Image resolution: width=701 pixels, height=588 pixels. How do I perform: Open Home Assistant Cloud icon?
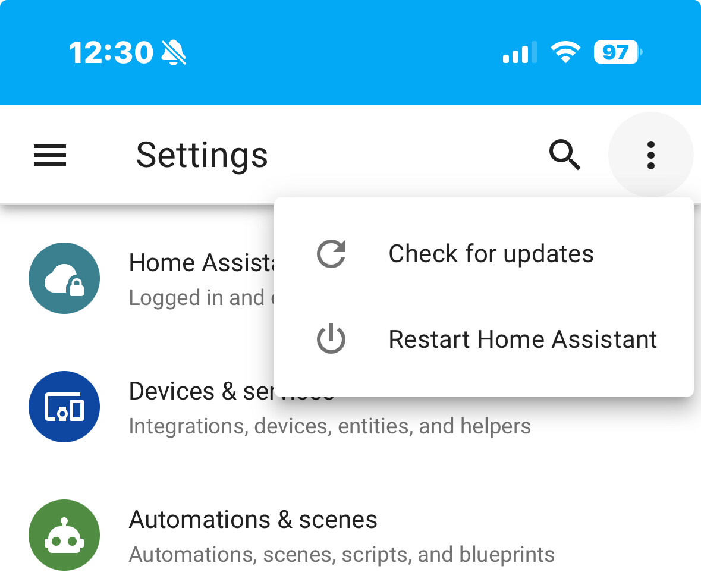[x=64, y=278]
